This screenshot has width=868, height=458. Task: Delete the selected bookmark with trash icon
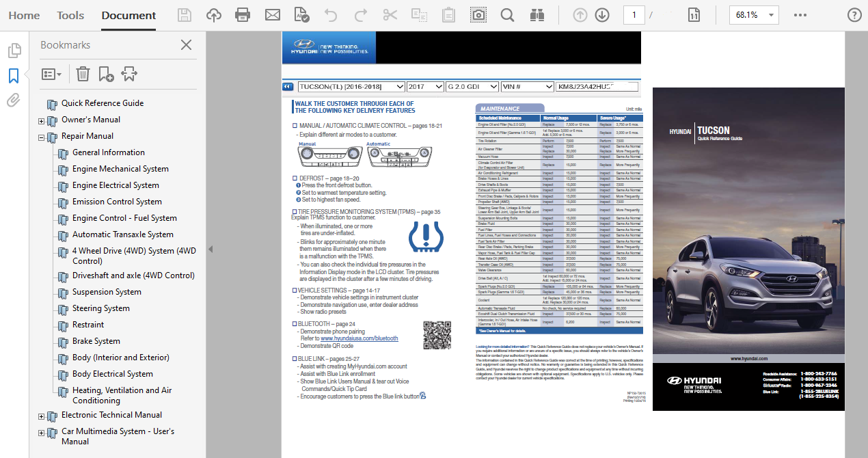(83, 74)
